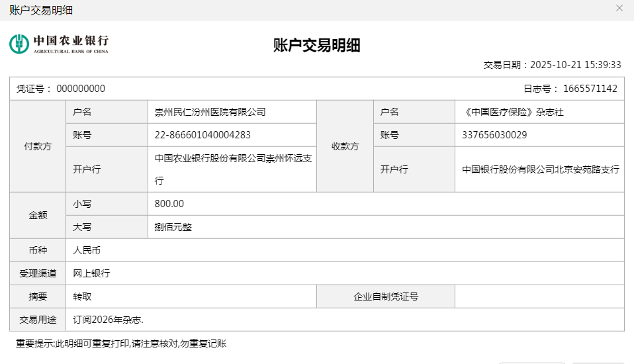Click payee account number 337656030029

tap(494, 135)
